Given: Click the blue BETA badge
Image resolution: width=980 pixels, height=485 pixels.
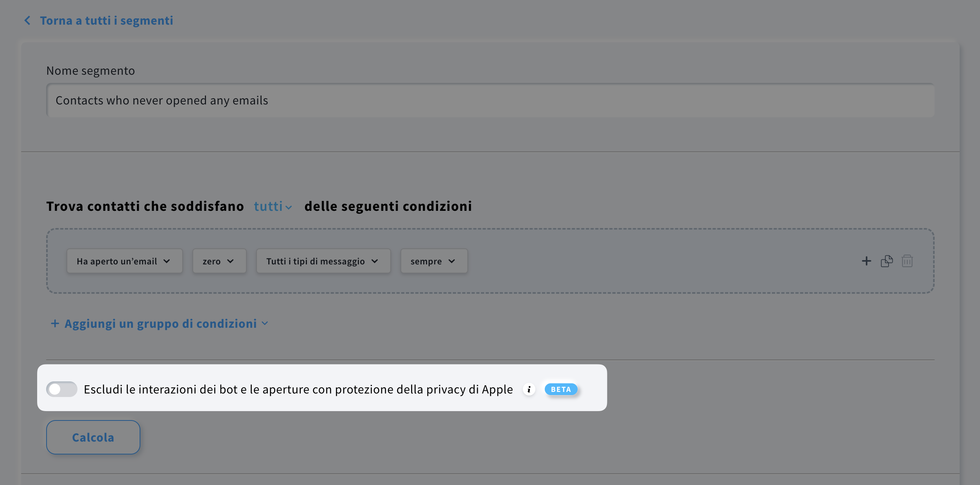Looking at the screenshot, I should tap(561, 389).
